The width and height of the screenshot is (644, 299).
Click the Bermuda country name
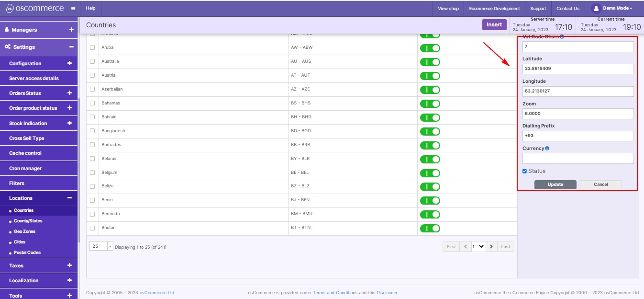point(111,214)
